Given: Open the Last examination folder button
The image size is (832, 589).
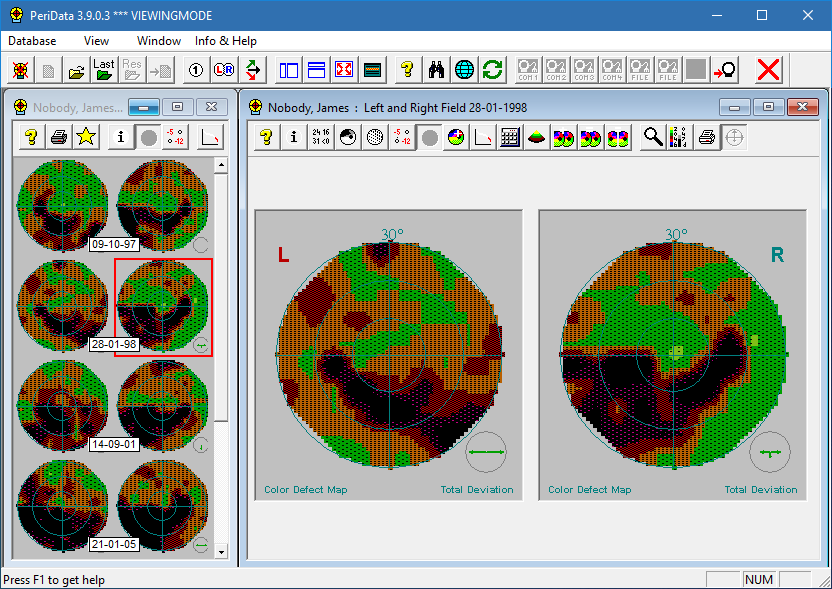Looking at the screenshot, I should [x=104, y=69].
